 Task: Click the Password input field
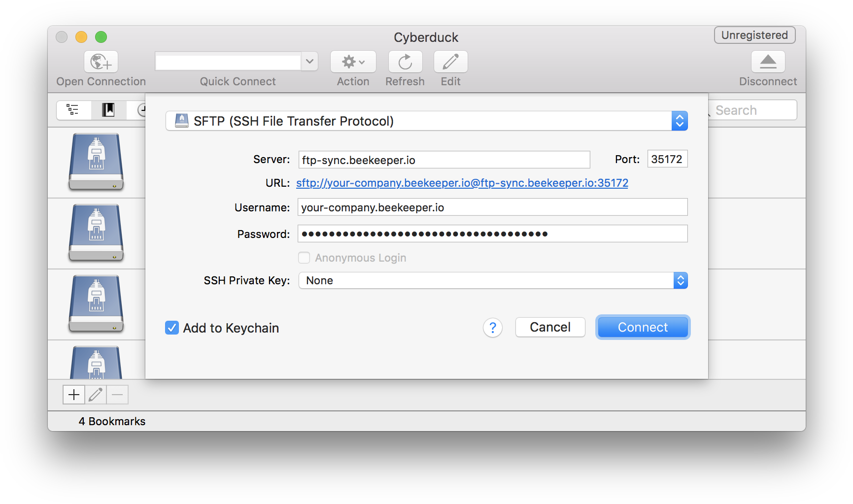pos(492,234)
